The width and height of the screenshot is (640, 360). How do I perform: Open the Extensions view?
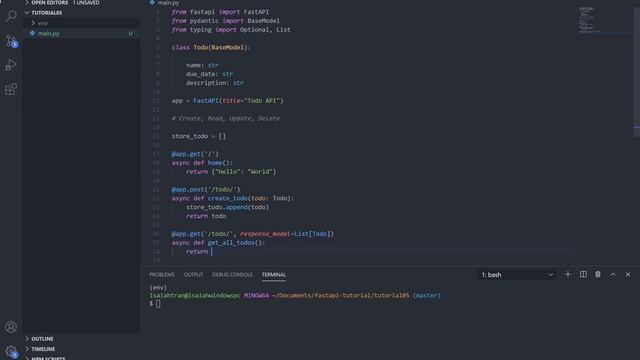tap(11, 89)
